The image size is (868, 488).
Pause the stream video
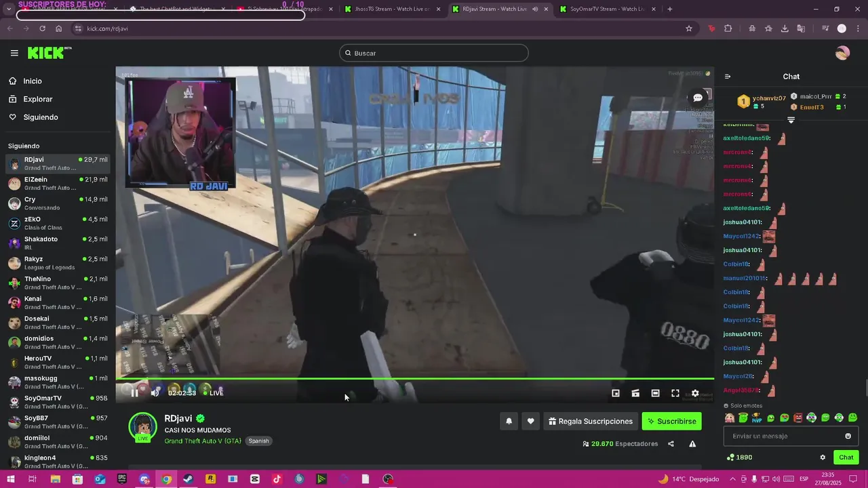point(134,393)
